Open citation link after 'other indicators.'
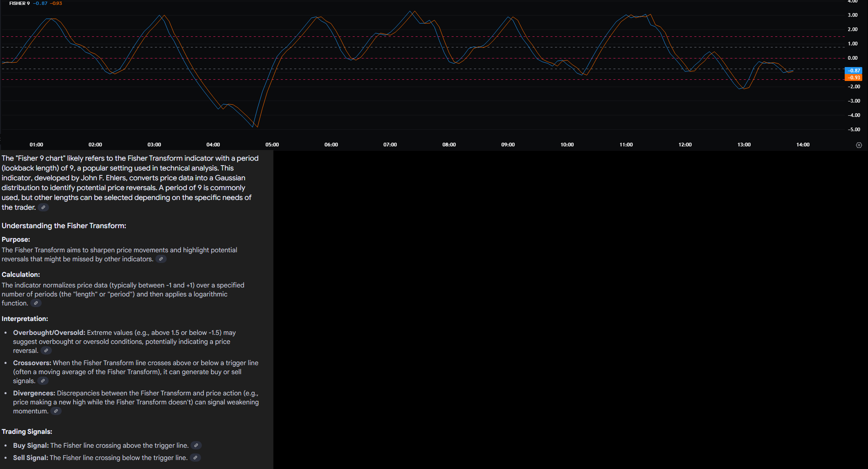 [x=161, y=259]
